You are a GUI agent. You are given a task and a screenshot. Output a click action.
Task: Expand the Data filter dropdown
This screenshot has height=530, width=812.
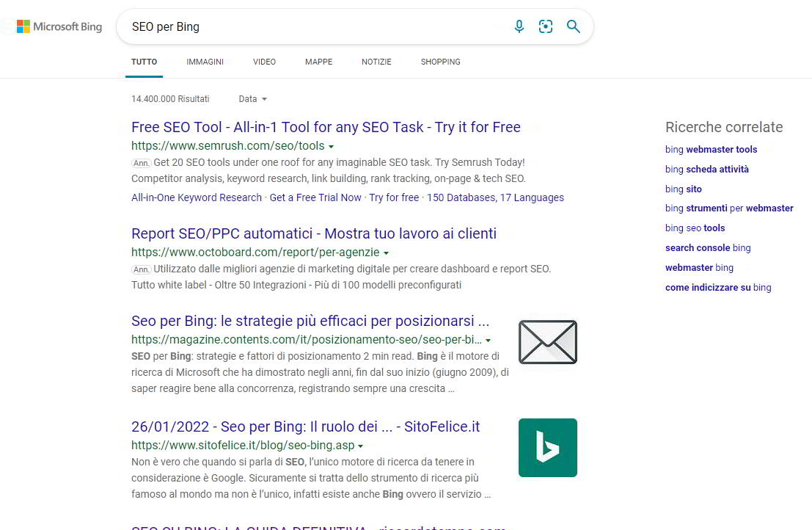(253, 99)
